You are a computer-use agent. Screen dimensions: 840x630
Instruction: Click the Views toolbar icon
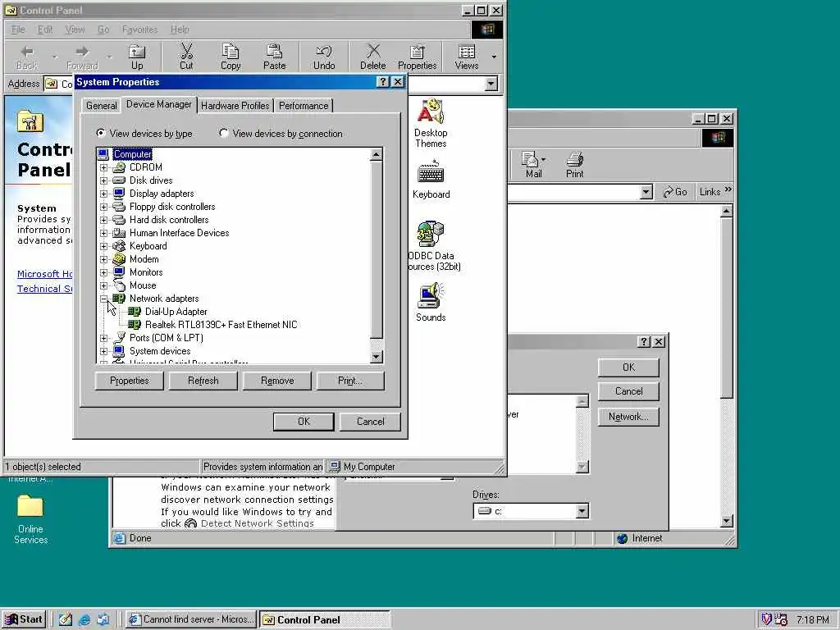(467, 57)
